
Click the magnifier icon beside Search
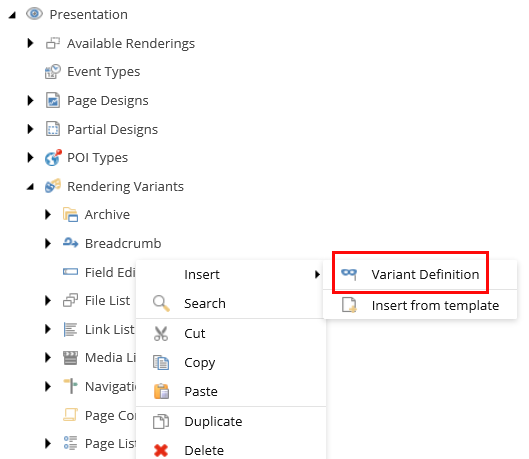click(x=161, y=304)
